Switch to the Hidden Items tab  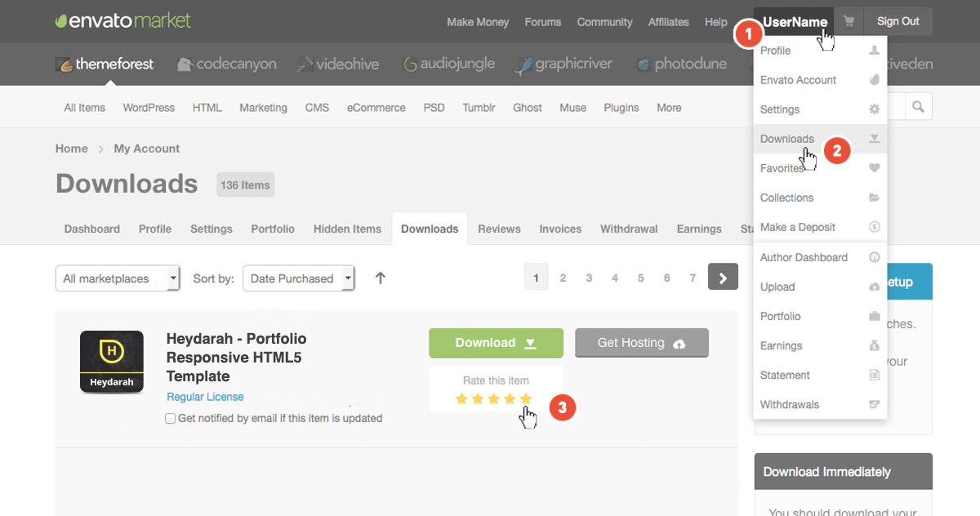[347, 229]
